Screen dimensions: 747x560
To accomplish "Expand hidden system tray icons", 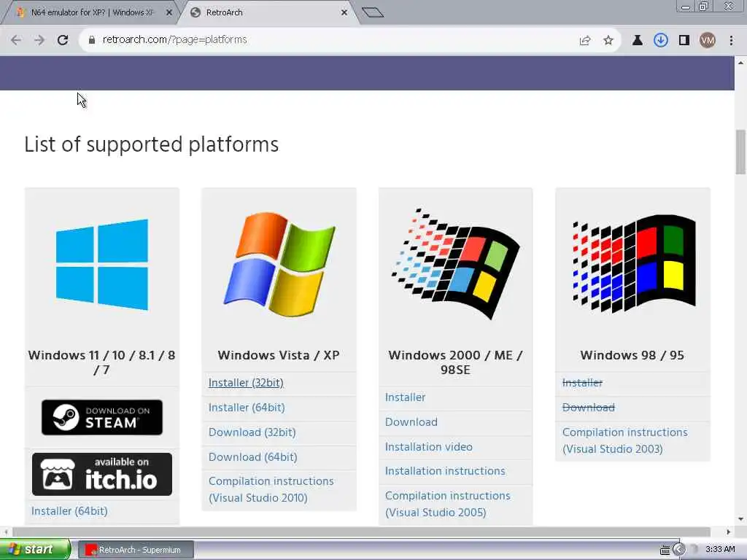I will 679,550.
